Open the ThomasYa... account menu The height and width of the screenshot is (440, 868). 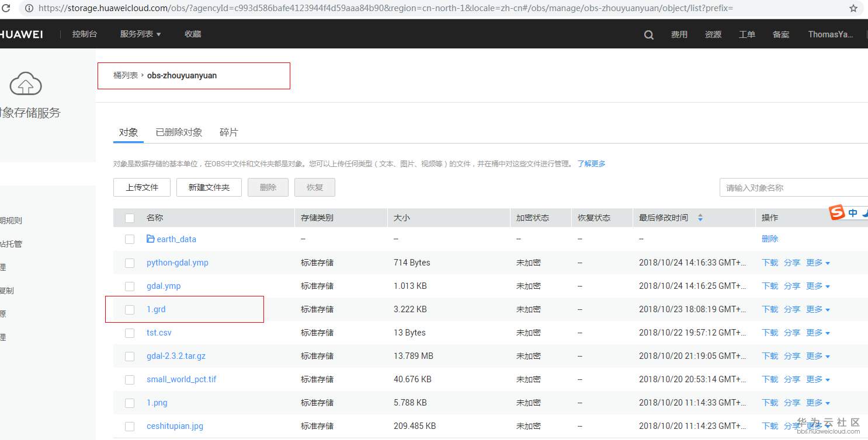pos(830,34)
